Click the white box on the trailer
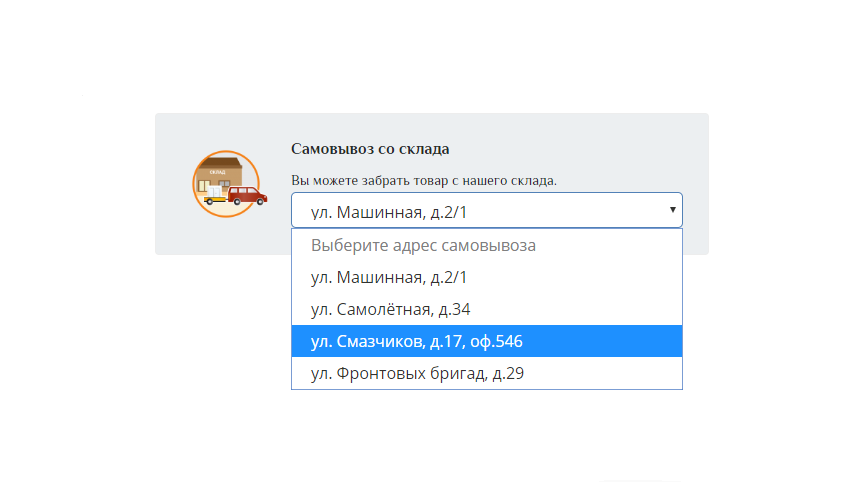This screenshot has height=482, width=865. click(215, 191)
